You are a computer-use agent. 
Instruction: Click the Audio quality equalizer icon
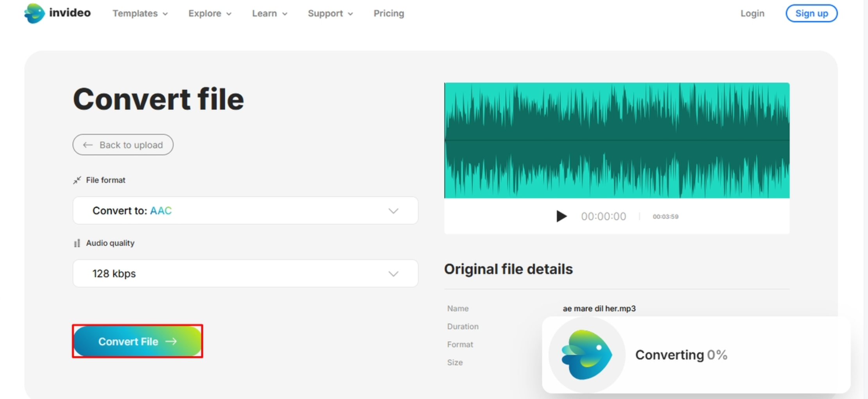[x=77, y=243]
